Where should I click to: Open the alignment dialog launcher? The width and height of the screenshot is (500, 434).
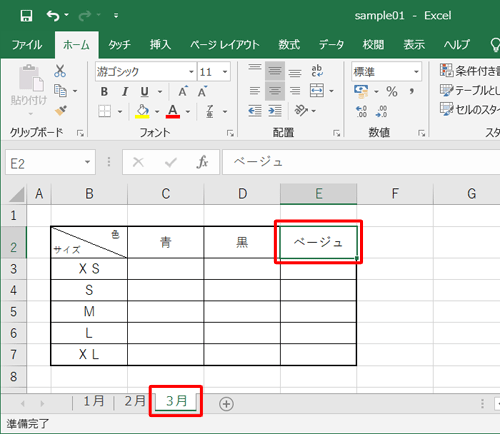coord(336,133)
